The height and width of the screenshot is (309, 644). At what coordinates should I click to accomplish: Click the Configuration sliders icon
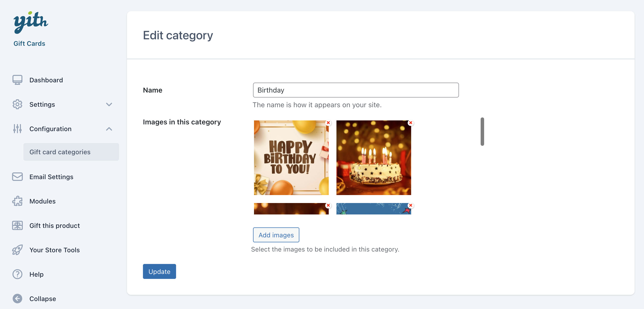click(x=17, y=129)
